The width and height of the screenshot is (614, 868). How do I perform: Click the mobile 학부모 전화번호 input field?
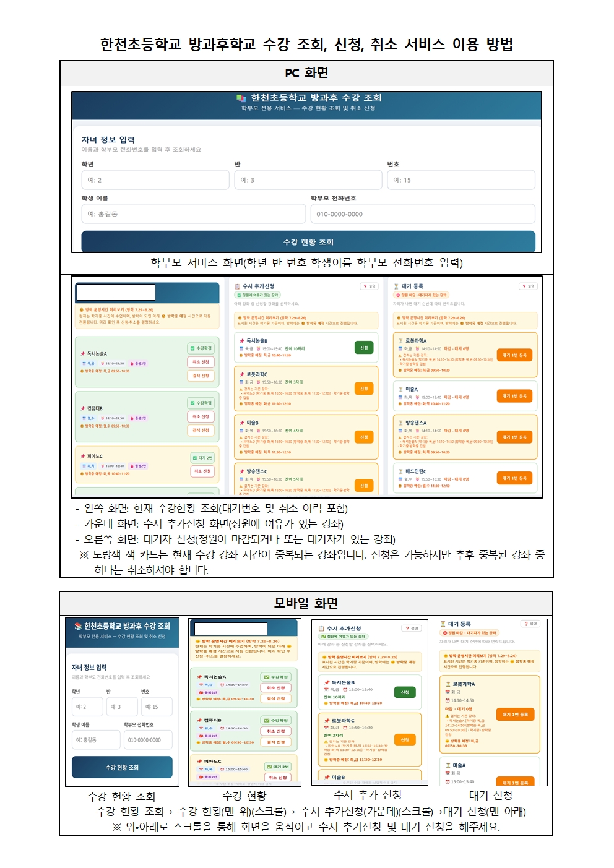148,740
